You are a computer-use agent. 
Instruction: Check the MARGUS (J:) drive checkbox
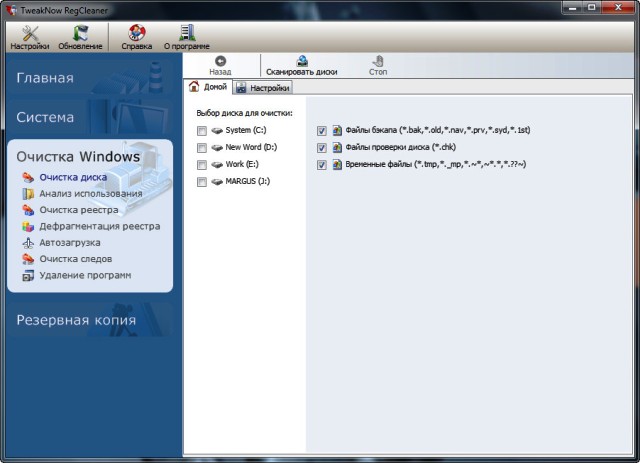[202, 182]
